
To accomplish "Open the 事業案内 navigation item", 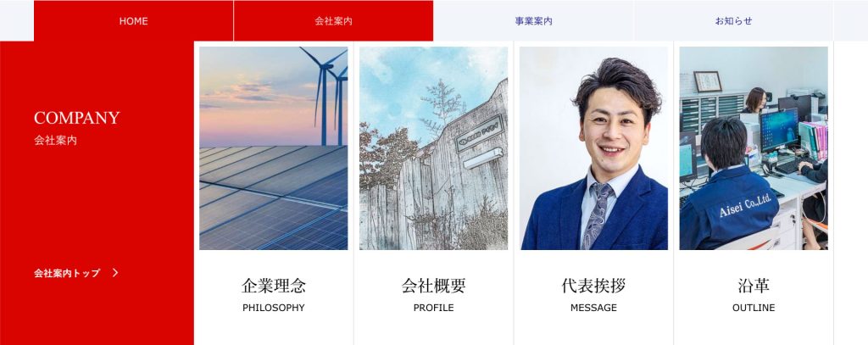I will tap(534, 20).
